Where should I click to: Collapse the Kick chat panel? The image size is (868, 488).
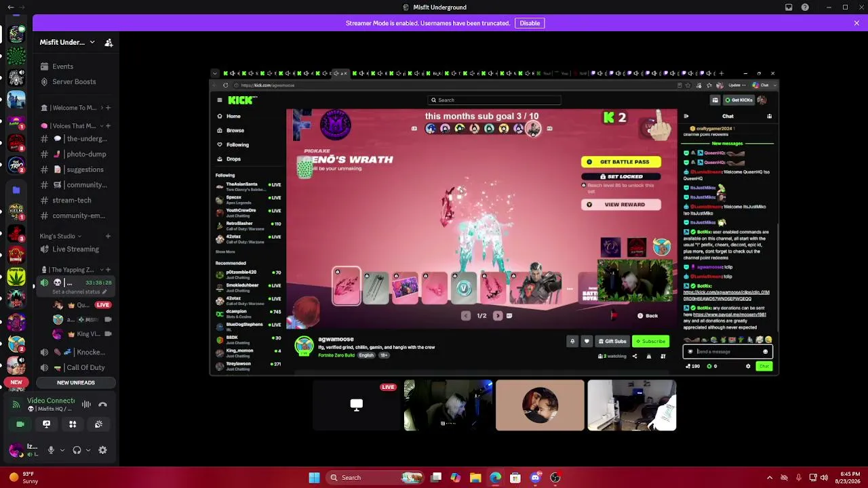[x=686, y=117]
